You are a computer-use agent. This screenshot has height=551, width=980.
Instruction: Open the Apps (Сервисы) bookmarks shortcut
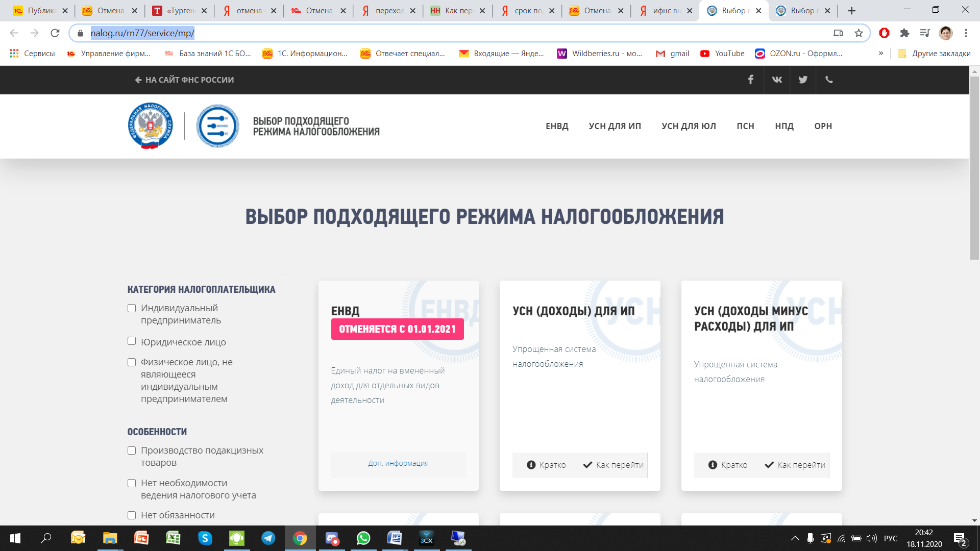pos(32,54)
